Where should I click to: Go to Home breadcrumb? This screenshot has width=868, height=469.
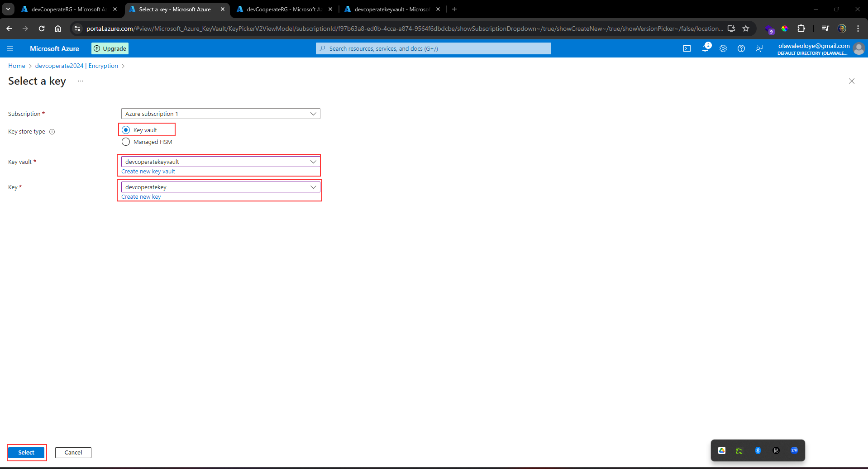17,66
